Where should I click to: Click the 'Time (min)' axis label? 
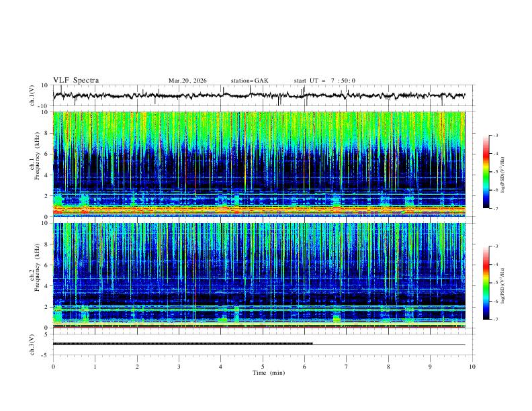[269, 373]
